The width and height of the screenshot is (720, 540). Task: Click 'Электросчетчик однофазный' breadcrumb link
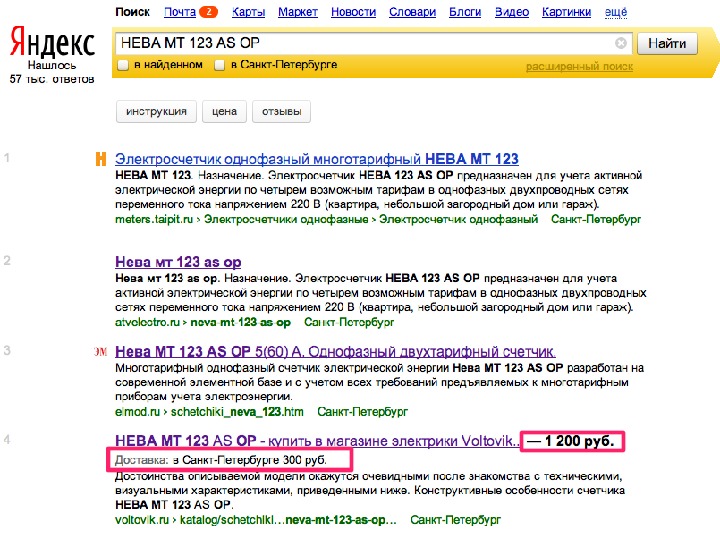click(x=458, y=219)
